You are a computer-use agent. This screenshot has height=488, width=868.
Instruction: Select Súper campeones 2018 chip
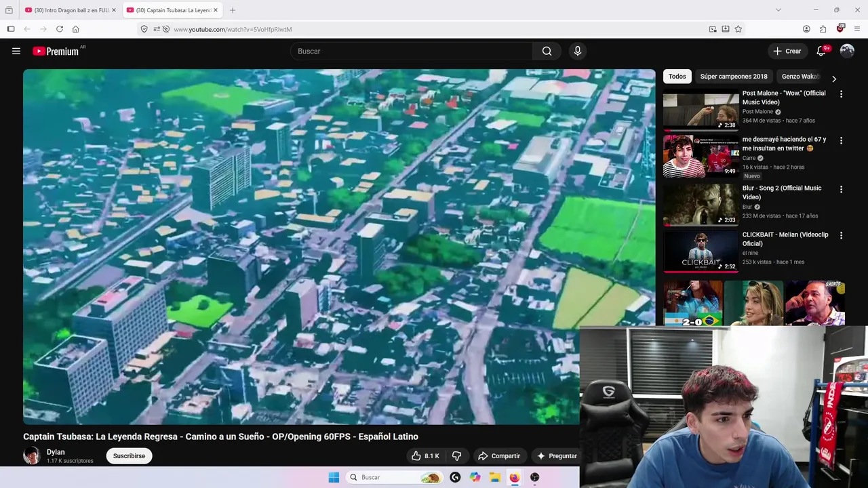[734, 77]
